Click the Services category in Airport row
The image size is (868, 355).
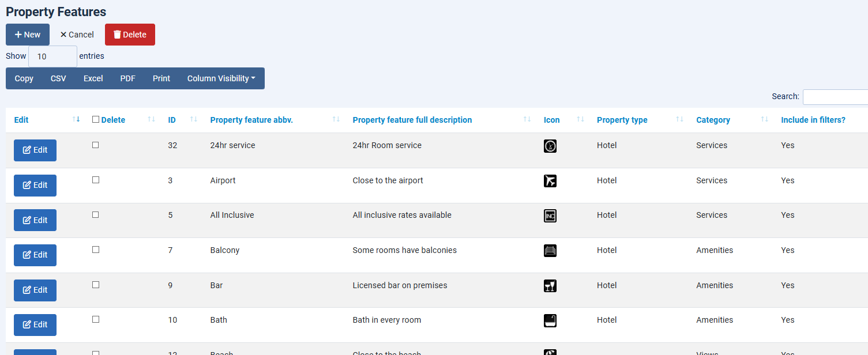click(712, 180)
